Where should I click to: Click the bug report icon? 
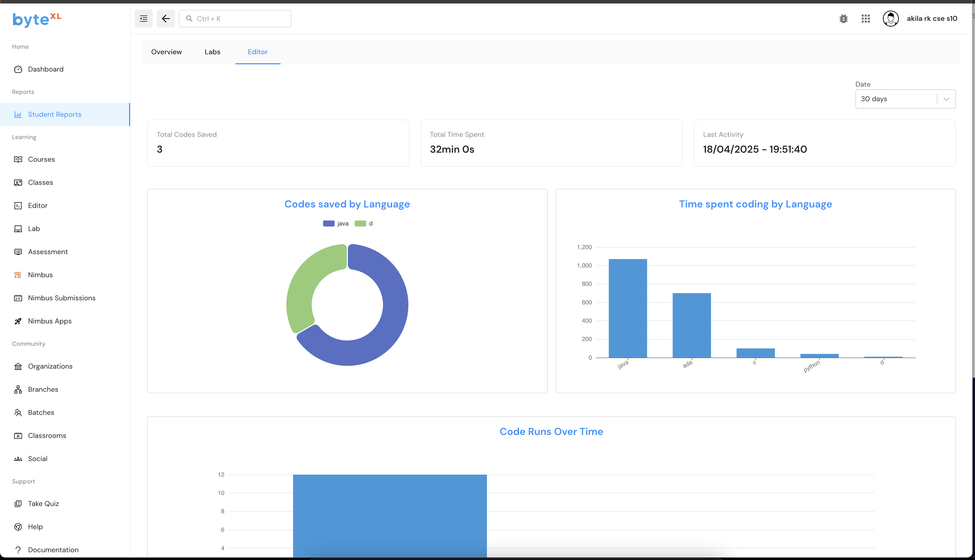pyautogui.click(x=843, y=19)
